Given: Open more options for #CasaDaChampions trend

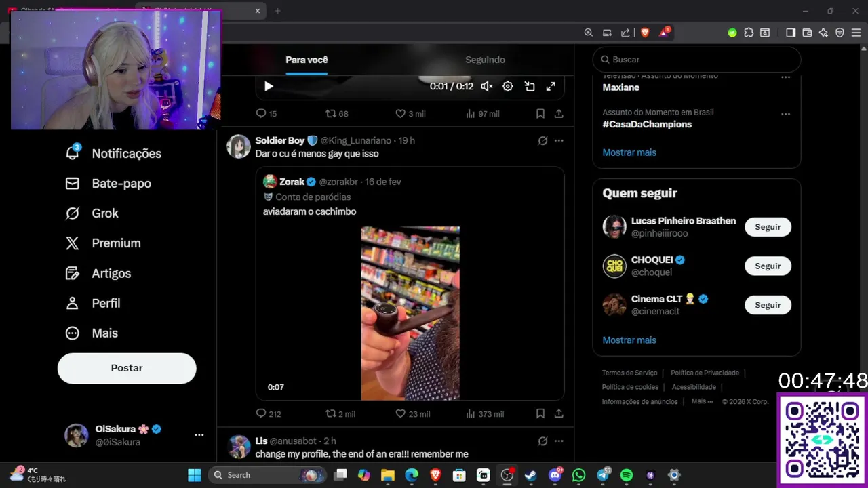Looking at the screenshot, I should coord(785,114).
